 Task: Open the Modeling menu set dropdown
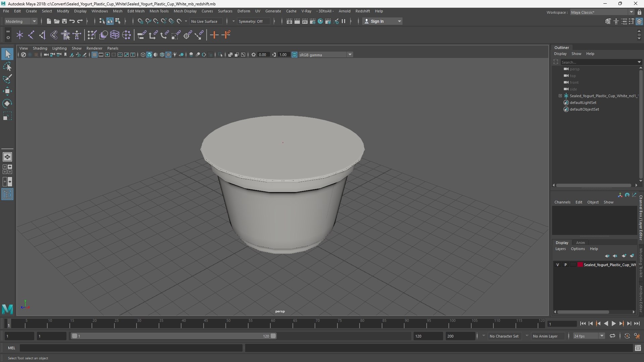(21, 21)
